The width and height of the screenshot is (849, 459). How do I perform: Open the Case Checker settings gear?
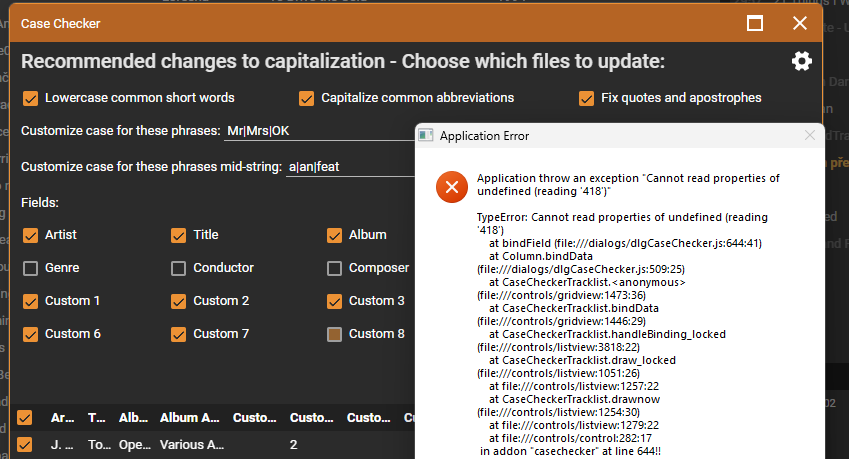point(801,62)
